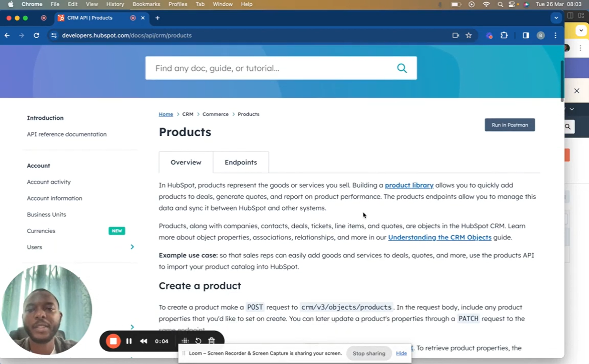589x364 pixels.
Task: Hide the Loom screen sharing notice
Action: [401, 353]
